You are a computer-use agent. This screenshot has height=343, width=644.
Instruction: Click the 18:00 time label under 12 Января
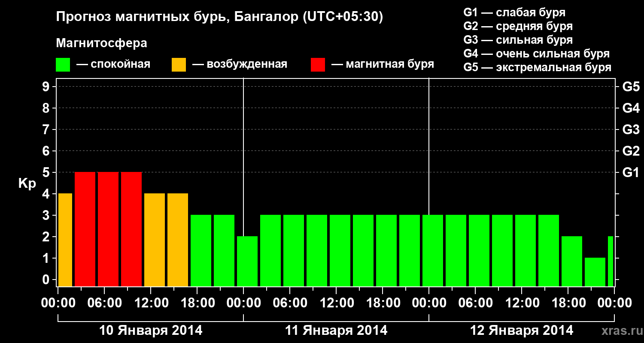568,303
